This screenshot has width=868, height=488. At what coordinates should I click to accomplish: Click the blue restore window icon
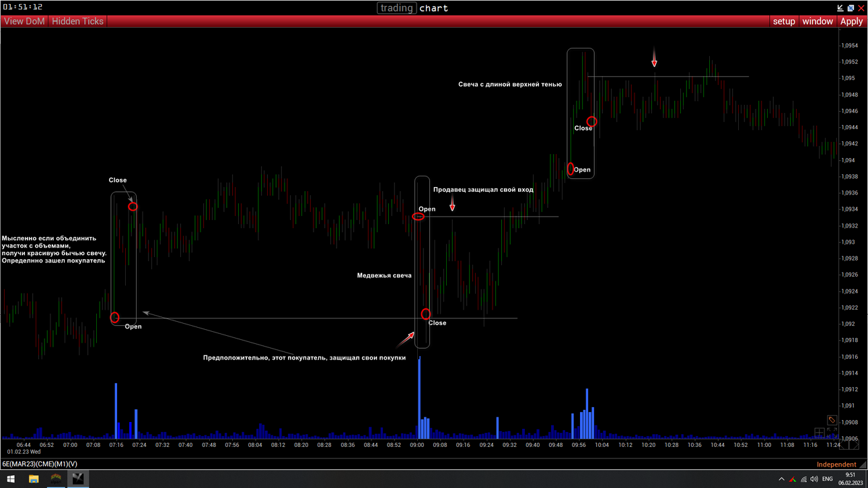pyautogui.click(x=851, y=8)
